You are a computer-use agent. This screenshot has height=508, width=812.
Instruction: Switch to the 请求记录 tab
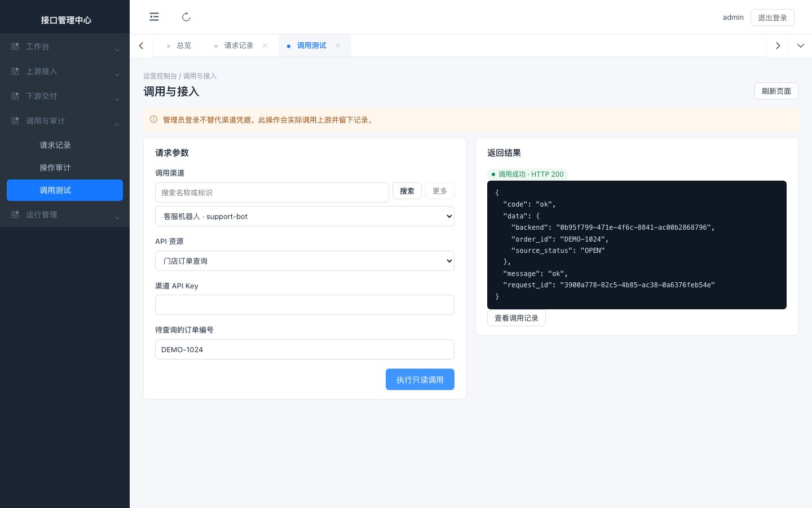pos(239,46)
